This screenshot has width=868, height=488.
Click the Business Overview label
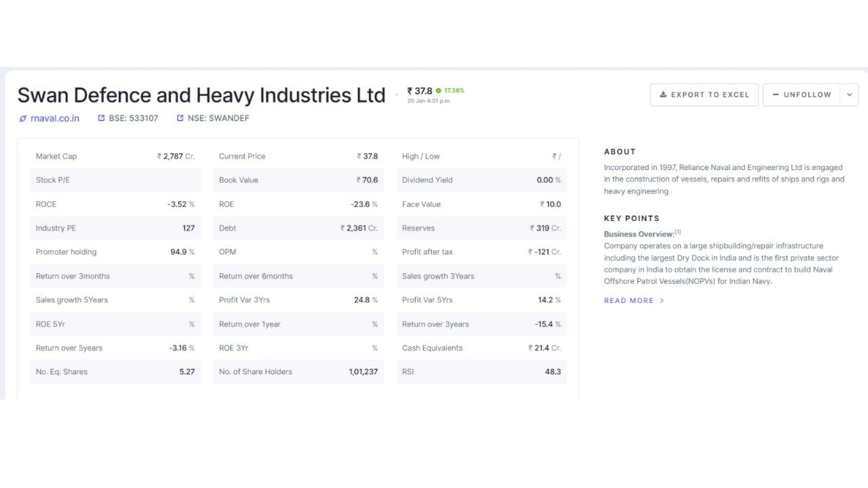639,234
